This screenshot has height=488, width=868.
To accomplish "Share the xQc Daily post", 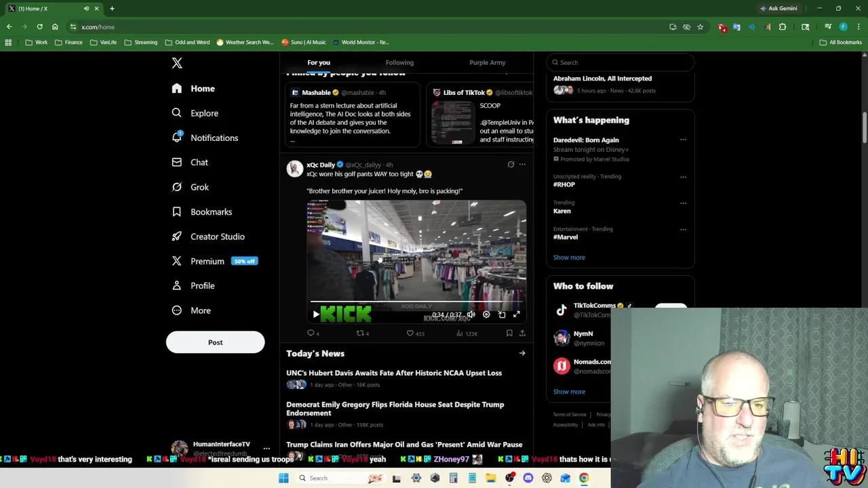I will click(x=522, y=333).
